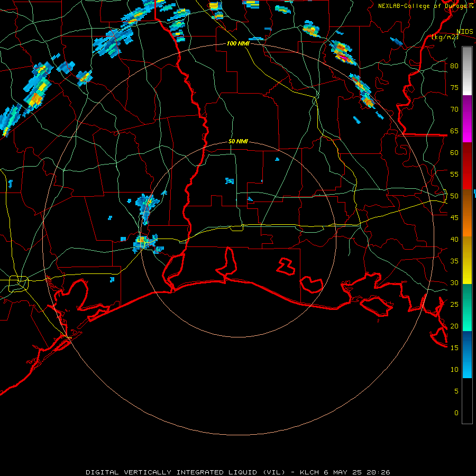Click the "(kg/m2)" units label
The height and width of the screenshot is (476, 476).
(x=445, y=37)
